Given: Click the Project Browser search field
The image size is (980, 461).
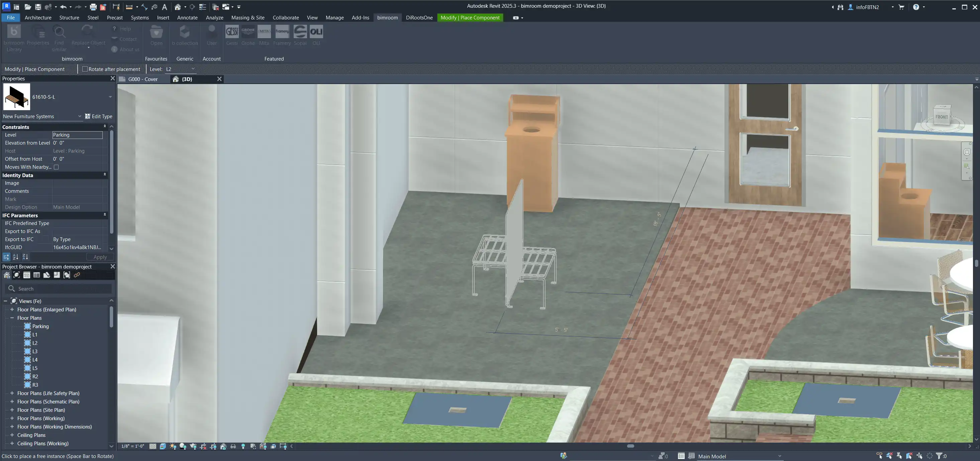Looking at the screenshot, I should pos(57,289).
